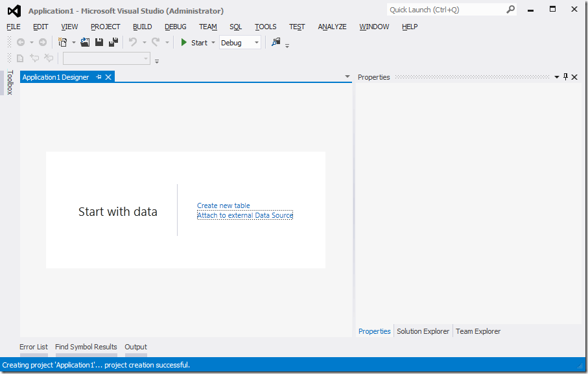Expand the New Project dropdown arrow
Image resolution: width=588 pixels, height=374 pixels.
click(73, 42)
